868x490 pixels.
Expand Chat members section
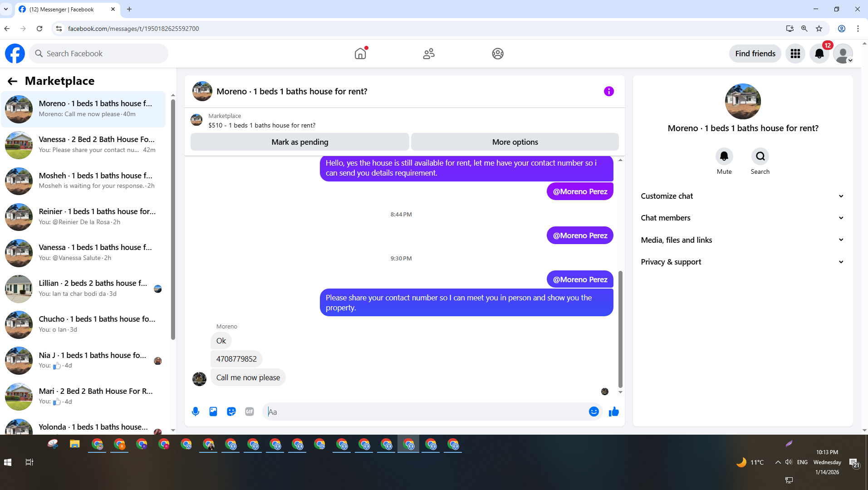[742, 218]
